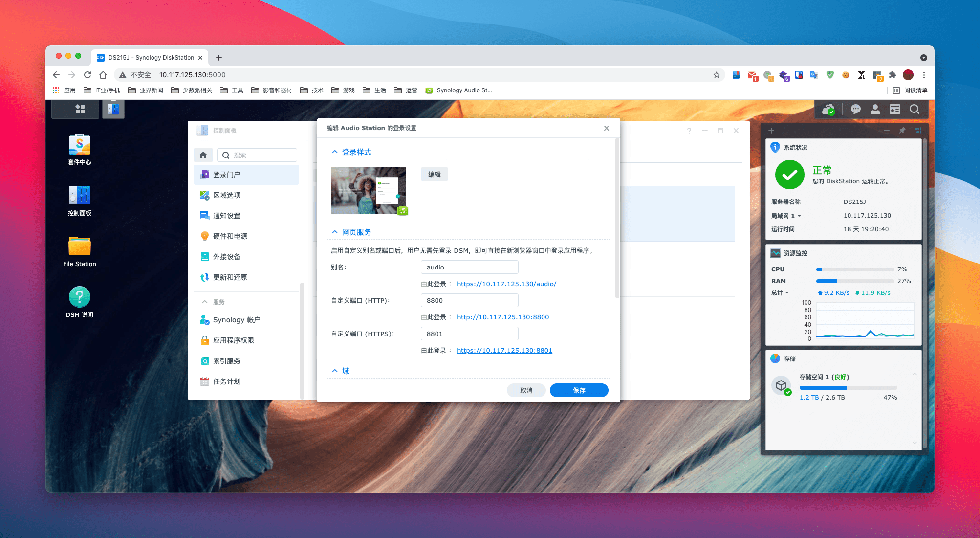Click the alias 别名 input field
This screenshot has width=980, height=538.
tap(468, 268)
